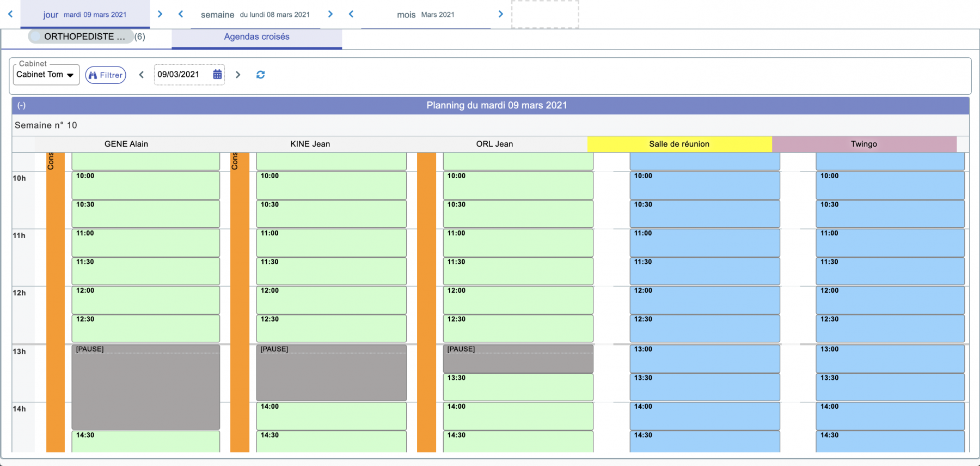Select the mois Mars 2021 view
The image size is (980, 466).
coord(425,15)
